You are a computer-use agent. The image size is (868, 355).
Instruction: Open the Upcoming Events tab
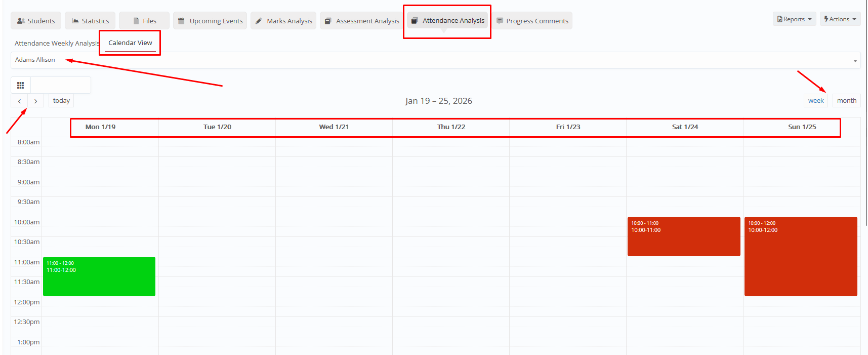(210, 21)
